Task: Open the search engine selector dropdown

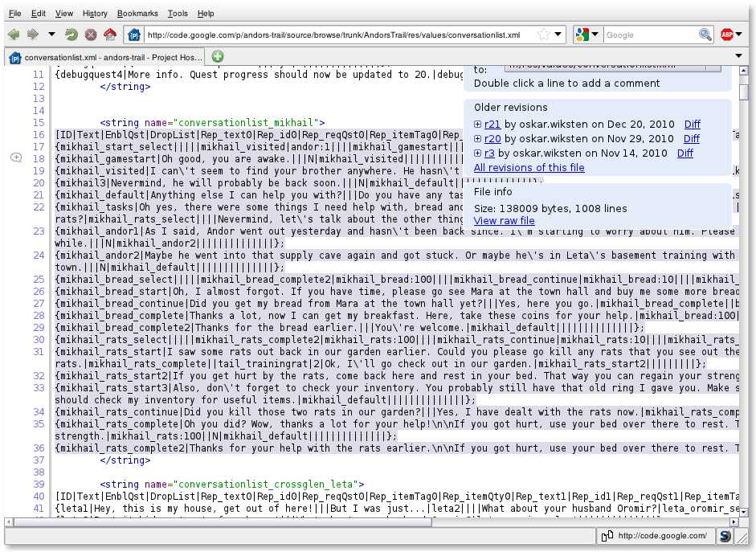Action: pos(588,35)
